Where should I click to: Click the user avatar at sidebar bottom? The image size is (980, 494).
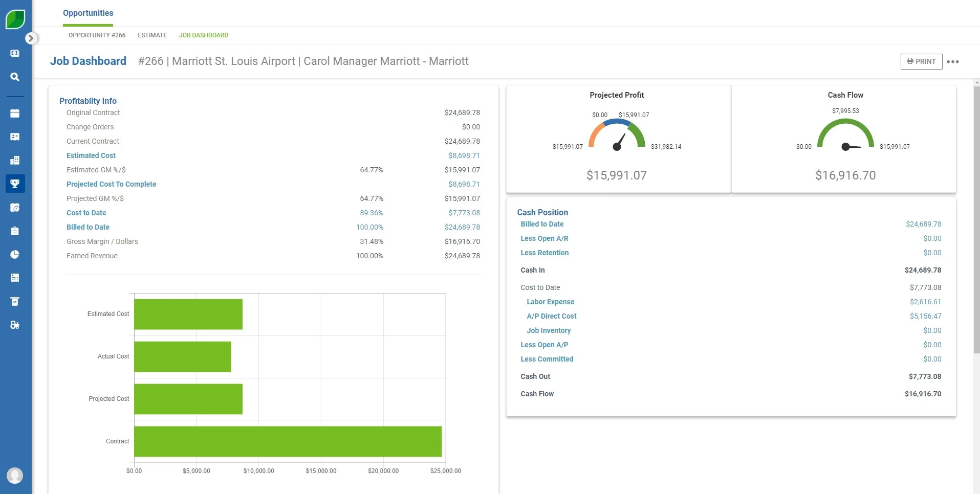(15, 475)
